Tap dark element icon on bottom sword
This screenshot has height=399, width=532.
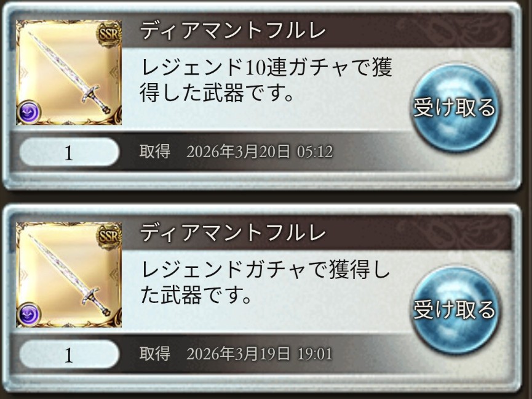point(28,314)
